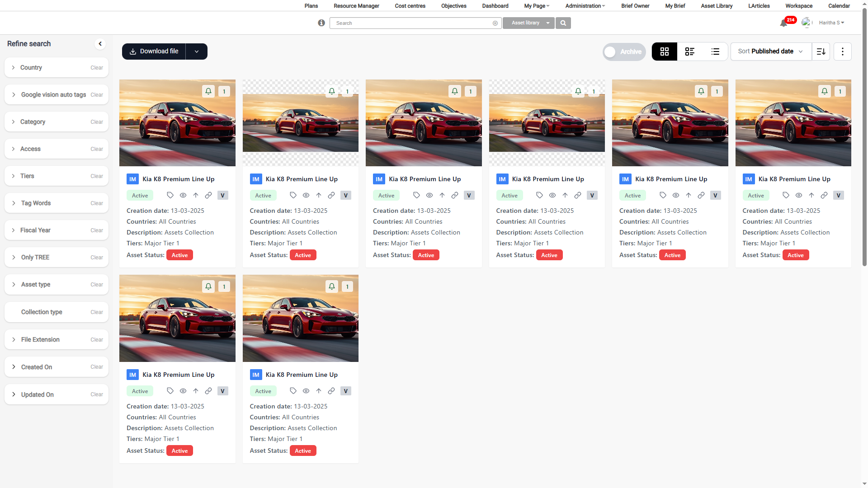Click bell icon on first bottom-row card
This screenshot has width=868, height=488.
(x=208, y=286)
